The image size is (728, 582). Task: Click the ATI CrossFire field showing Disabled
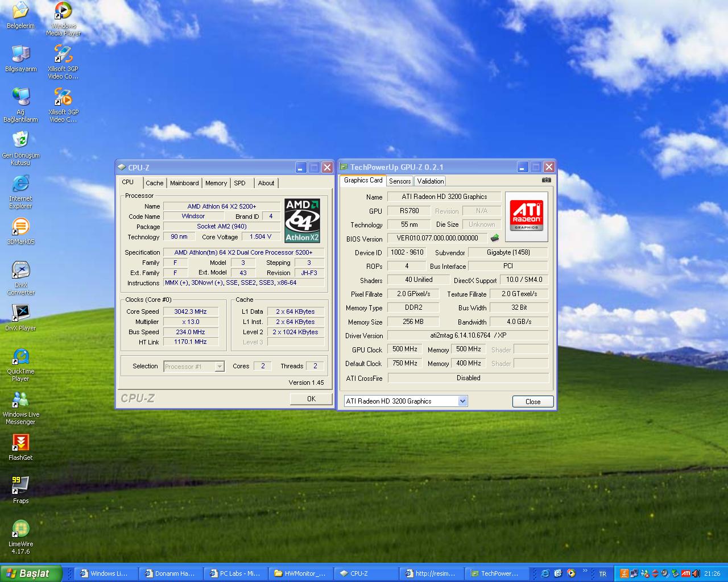468,377
